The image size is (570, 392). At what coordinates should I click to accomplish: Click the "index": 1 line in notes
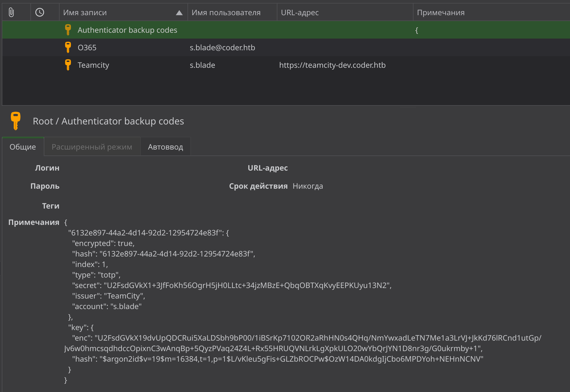click(x=90, y=264)
